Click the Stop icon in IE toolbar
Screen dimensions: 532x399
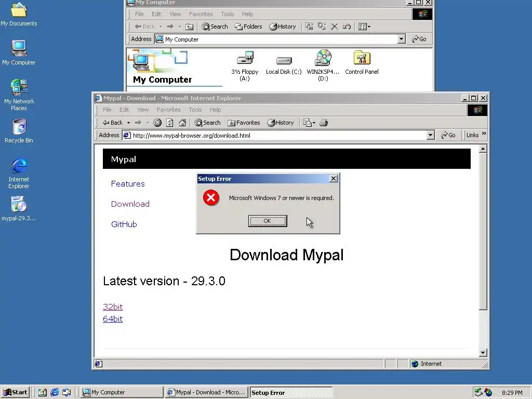(x=157, y=123)
